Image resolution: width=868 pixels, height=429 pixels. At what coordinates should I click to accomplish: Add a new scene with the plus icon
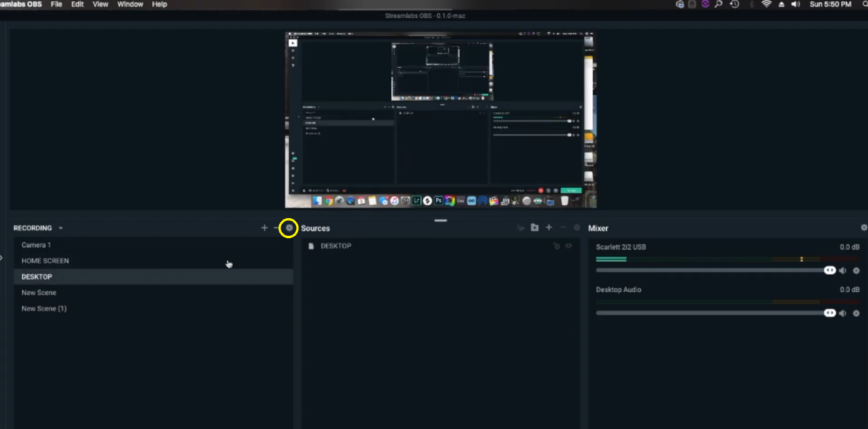pyautogui.click(x=264, y=228)
